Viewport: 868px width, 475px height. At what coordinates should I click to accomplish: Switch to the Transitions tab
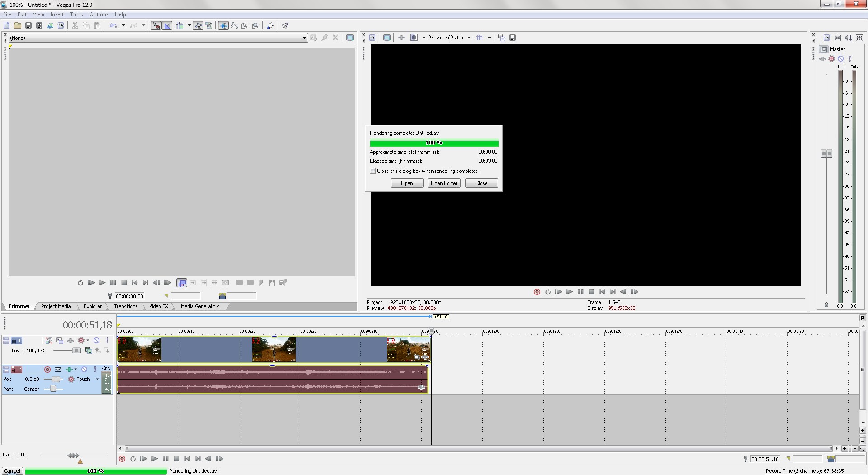(126, 306)
